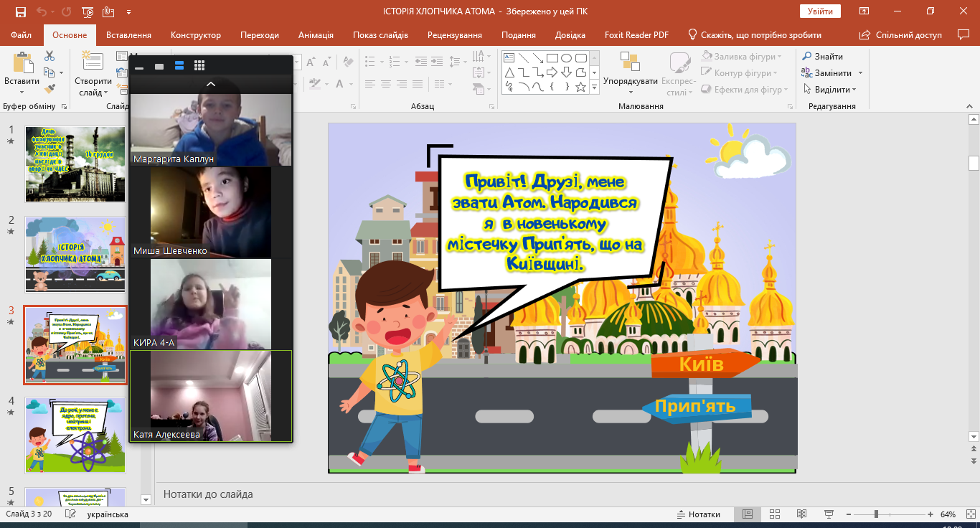Toggle Notes pane with Нотатки button
Screen dimensions: 980x528
[x=699, y=514]
